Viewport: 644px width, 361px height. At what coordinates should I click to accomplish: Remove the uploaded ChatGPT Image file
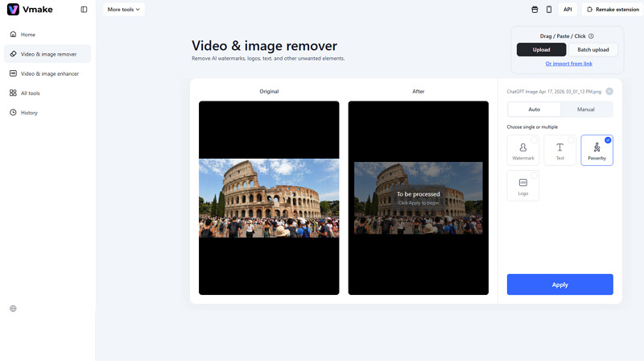(x=609, y=92)
